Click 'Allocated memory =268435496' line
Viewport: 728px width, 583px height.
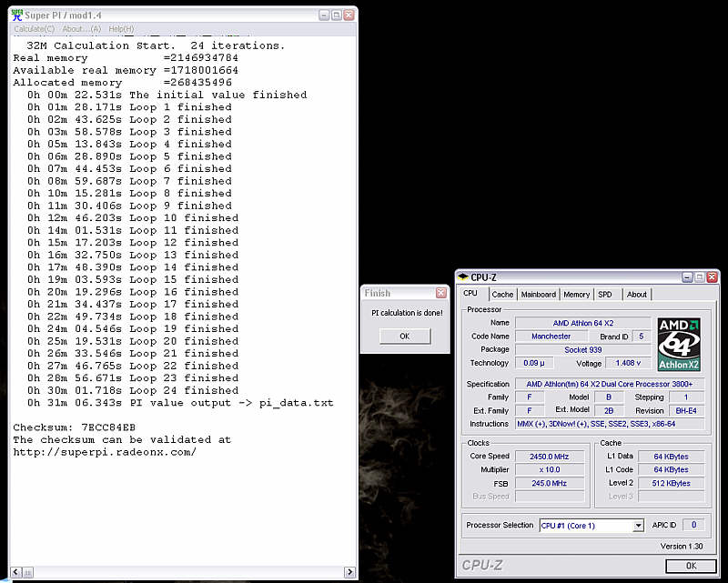(122, 83)
